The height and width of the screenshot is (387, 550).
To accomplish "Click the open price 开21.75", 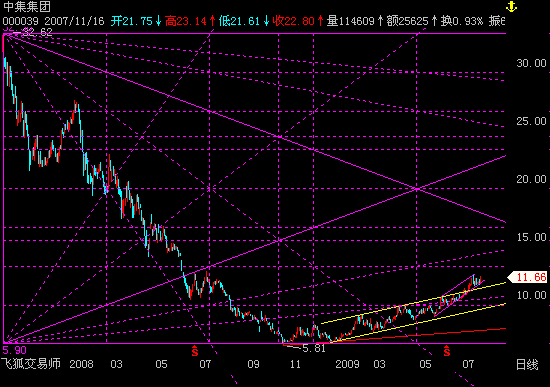I will (x=132, y=21).
